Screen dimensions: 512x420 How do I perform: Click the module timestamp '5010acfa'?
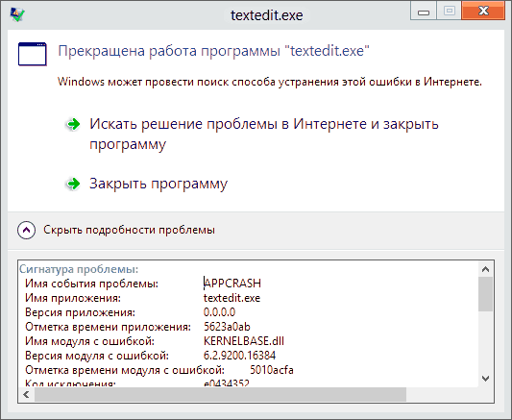(x=272, y=370)
